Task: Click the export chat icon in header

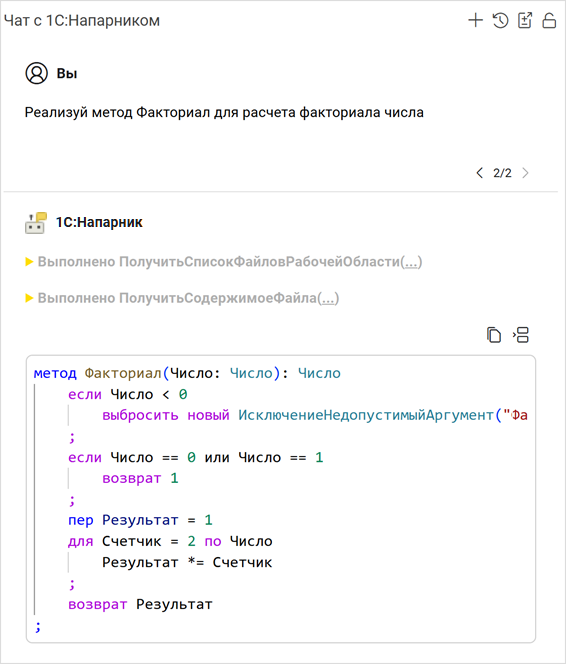Action: pos(525,20)
